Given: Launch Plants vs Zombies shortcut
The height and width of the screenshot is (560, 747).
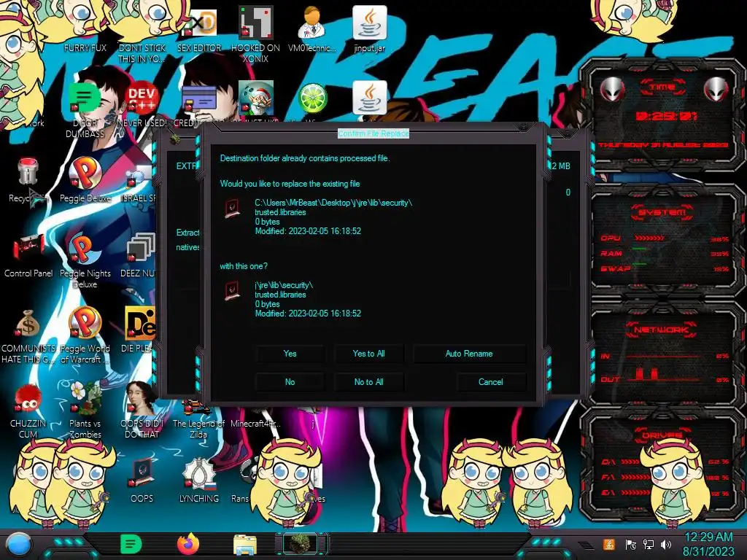Looking at the screenshot, I should (x=85, y=399).
